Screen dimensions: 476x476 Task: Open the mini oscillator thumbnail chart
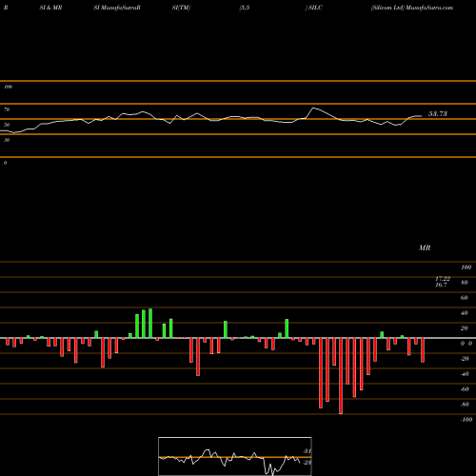point(235,456)
